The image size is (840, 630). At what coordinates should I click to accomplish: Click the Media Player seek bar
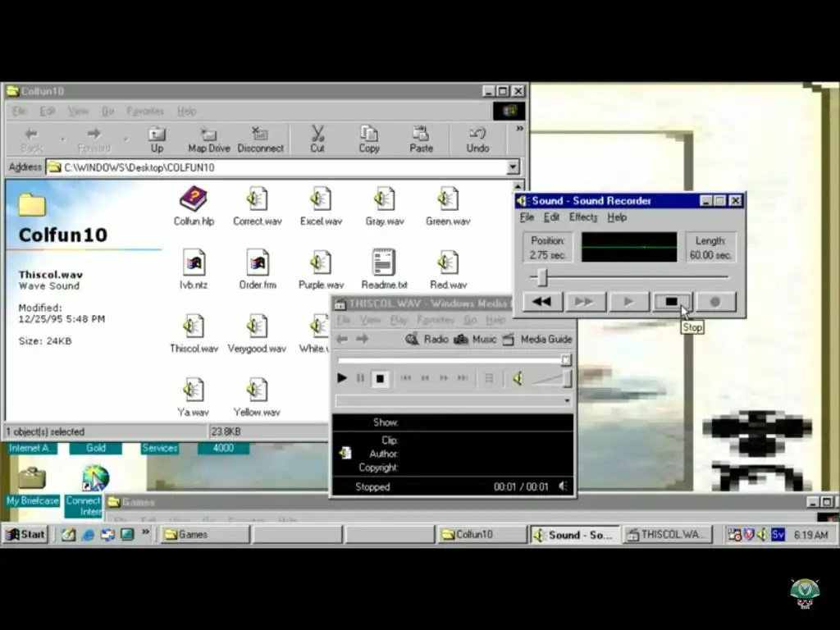(453, 360)
